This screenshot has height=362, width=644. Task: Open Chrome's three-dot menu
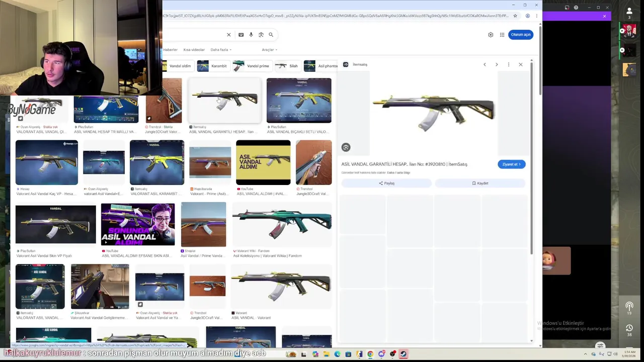[x=537, y=16]
